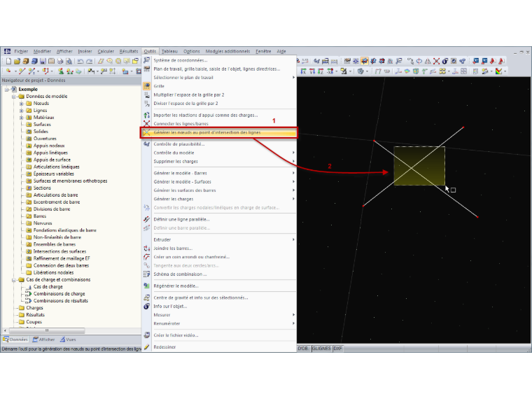Viewport: 532px width, 399px height.
Task: Click the Info sur l'objet menu icon
Action: coord(146,307)
